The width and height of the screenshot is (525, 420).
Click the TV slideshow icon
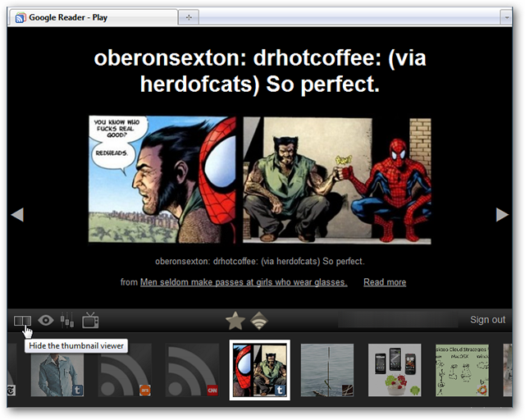[x=90, y=320]
